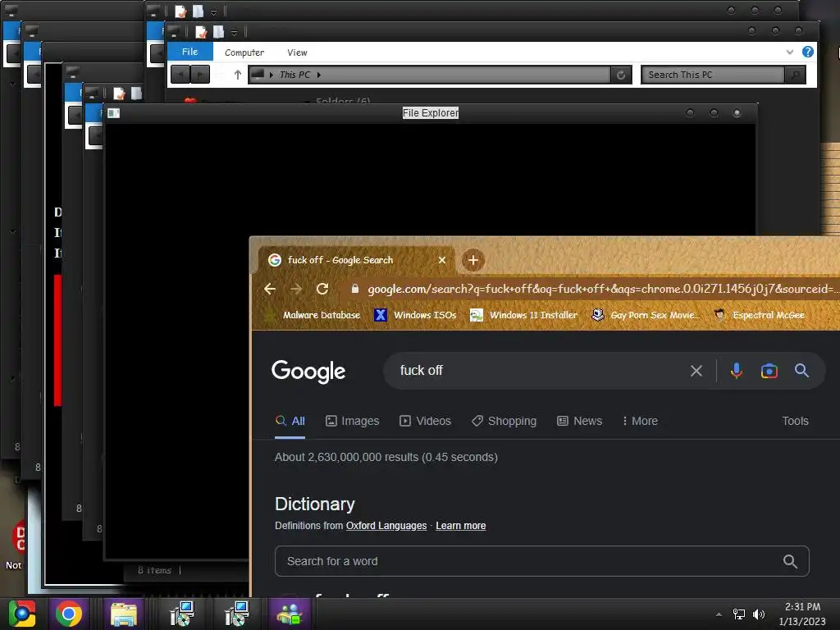Open the Computer ribbon tab

coord(244,52)
